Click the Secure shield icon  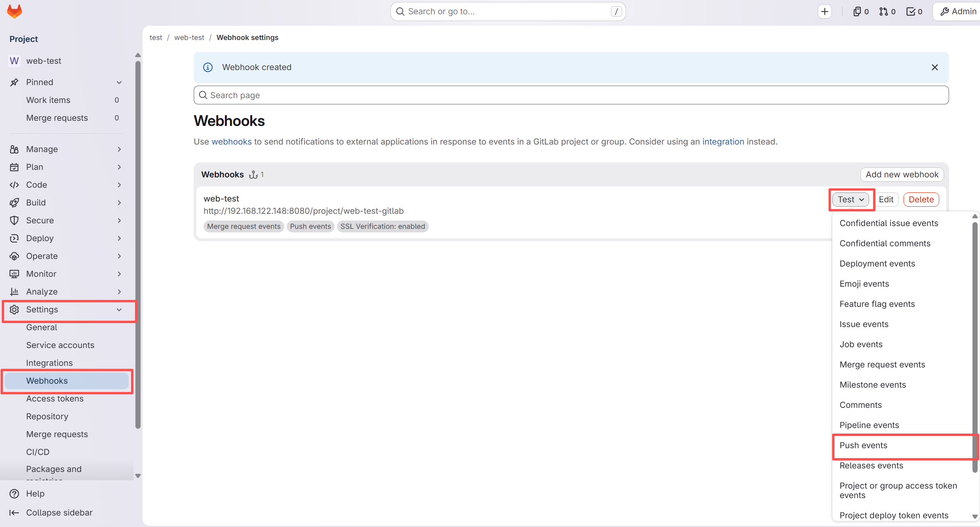tap(14, 221)
